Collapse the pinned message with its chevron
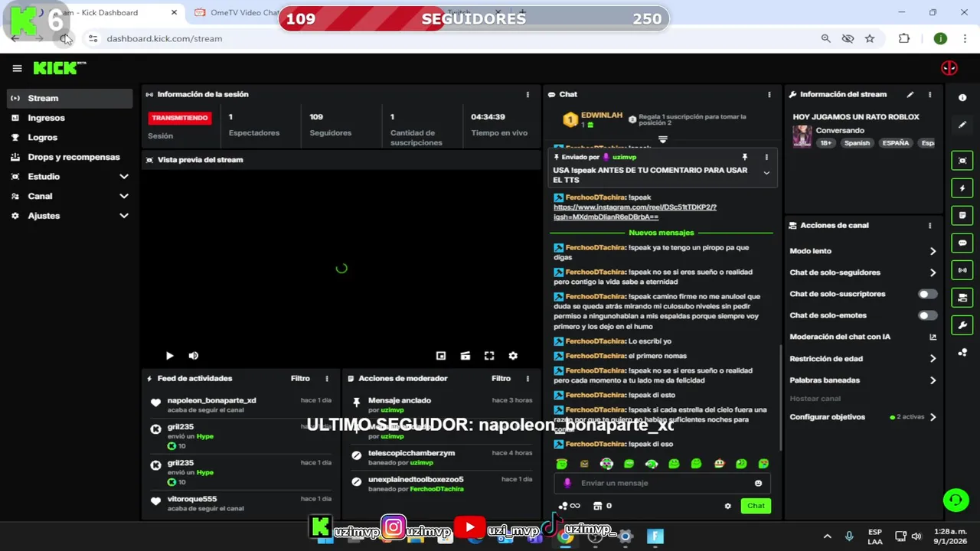This screenshot has height=551, width=980. click(x=766, y=174)
